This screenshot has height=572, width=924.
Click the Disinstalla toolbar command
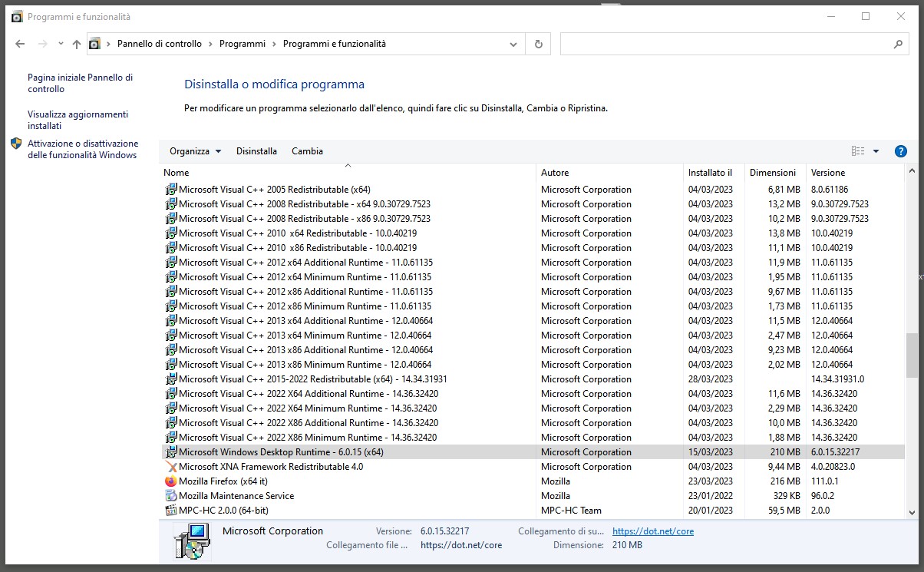[256, 151]
